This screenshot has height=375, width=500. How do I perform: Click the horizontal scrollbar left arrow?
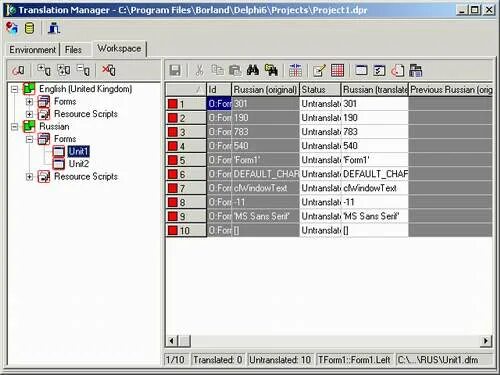click(172, 341)
